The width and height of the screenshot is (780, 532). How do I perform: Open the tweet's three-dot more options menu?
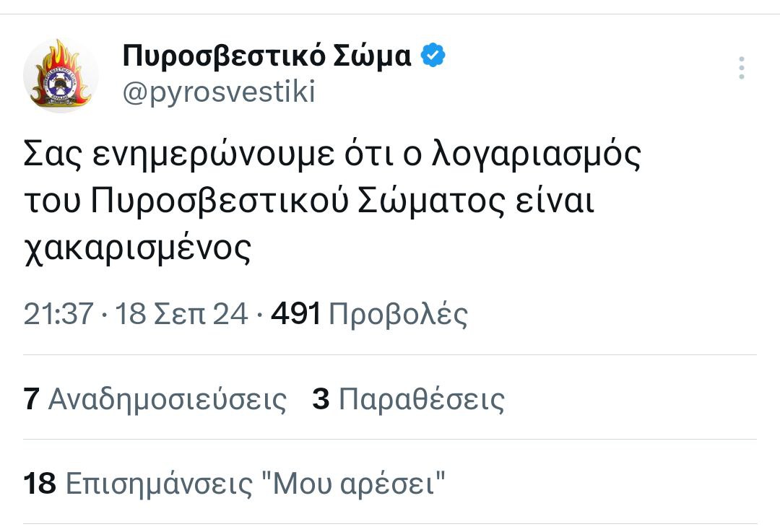741,68
